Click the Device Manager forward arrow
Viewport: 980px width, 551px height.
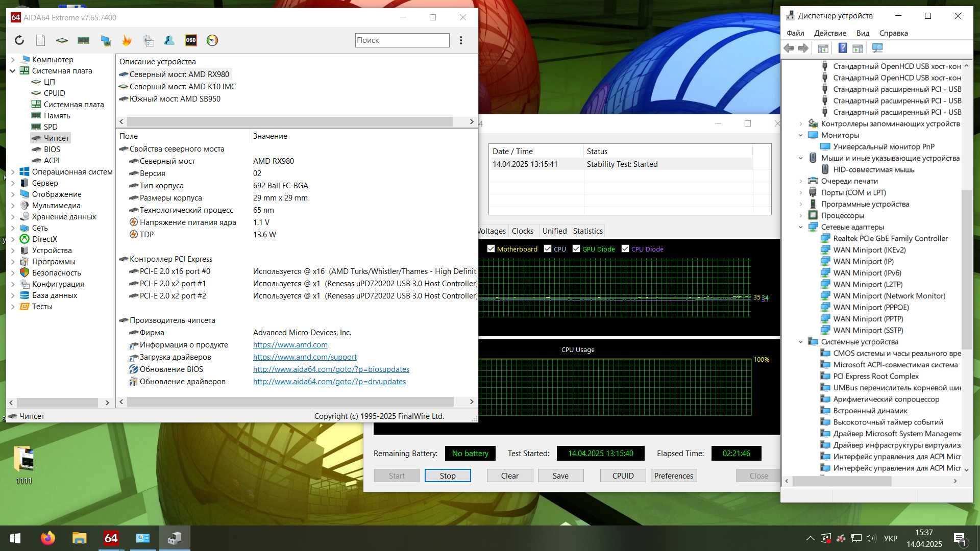(803, 48)
